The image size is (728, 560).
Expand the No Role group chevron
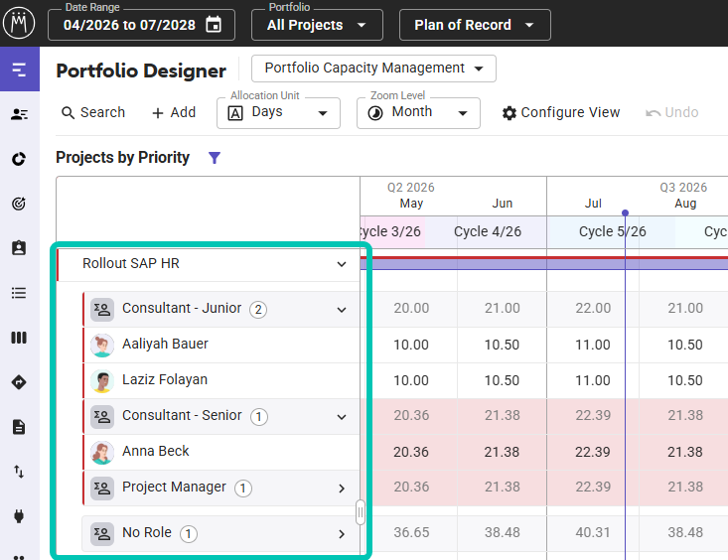[342, 534]
